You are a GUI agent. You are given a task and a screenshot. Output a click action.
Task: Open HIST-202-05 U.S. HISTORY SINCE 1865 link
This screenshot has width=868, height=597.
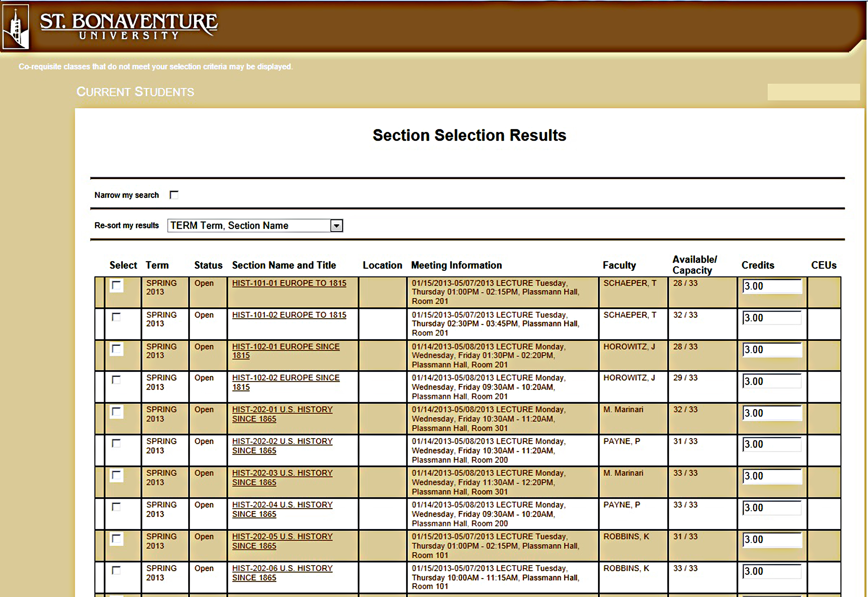[282, 541]
